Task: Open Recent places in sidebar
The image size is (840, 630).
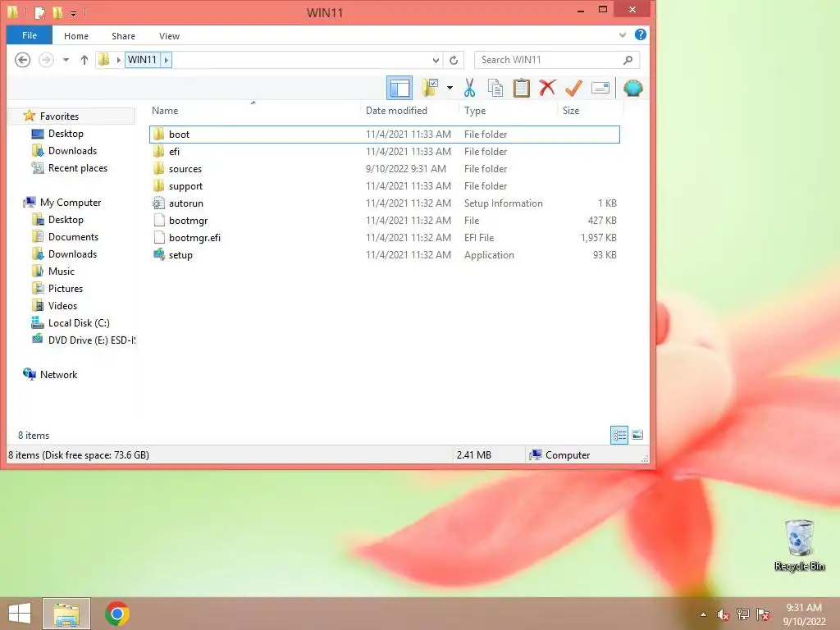Action: point(70,167)
